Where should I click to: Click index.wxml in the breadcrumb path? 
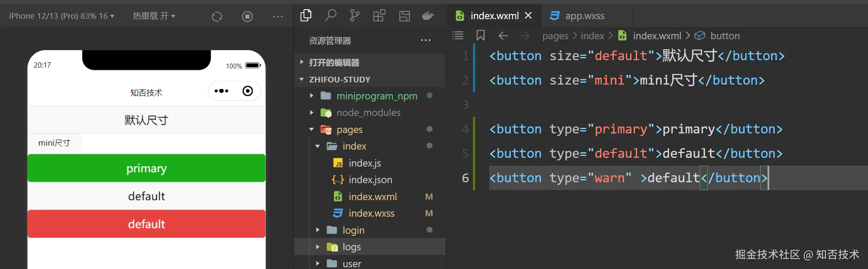pos(657,36)
